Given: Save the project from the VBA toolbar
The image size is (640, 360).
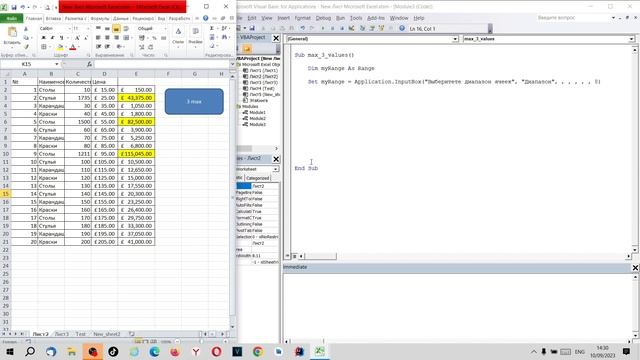Looking at the screenshot, I should (252, 28).
